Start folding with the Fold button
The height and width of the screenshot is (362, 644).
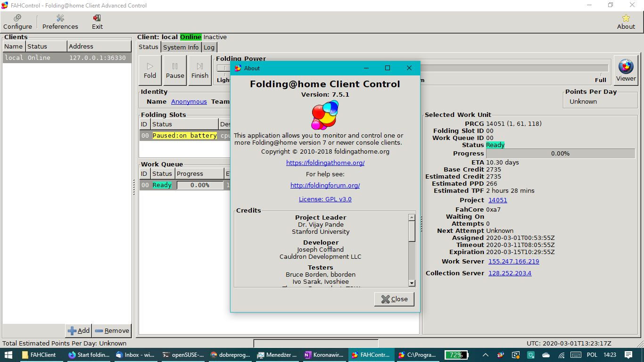pos(150,70)
